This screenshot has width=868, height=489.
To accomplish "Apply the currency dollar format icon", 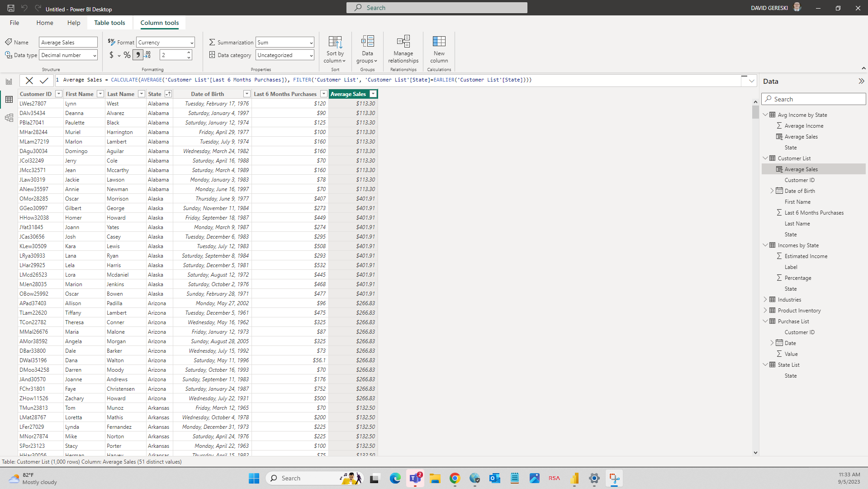I will pos(111,55).
